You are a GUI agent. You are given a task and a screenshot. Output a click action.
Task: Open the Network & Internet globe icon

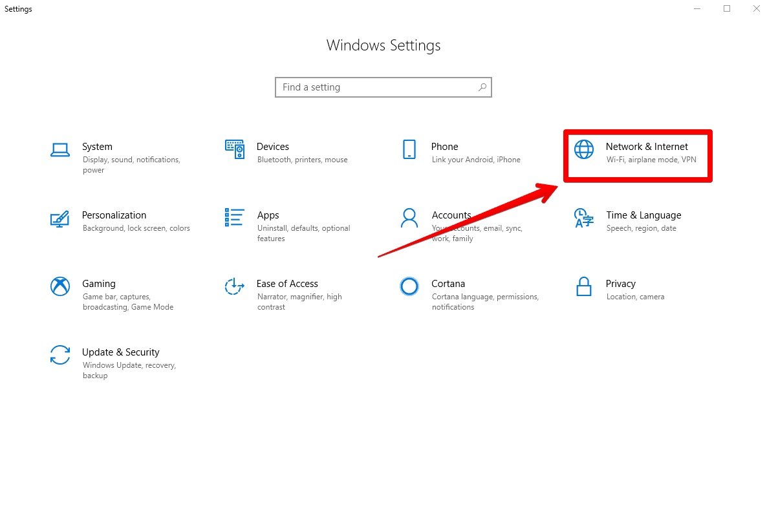pos(583,149)
